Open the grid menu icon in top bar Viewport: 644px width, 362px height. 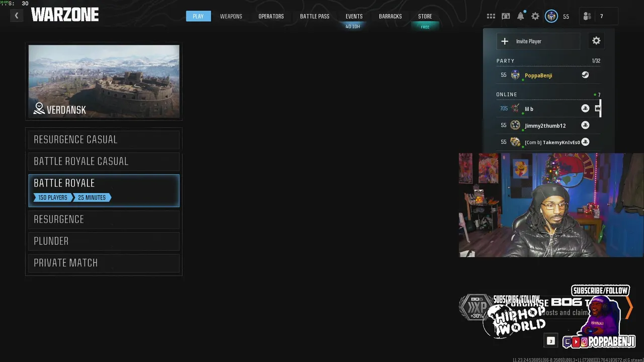[491, 16]
